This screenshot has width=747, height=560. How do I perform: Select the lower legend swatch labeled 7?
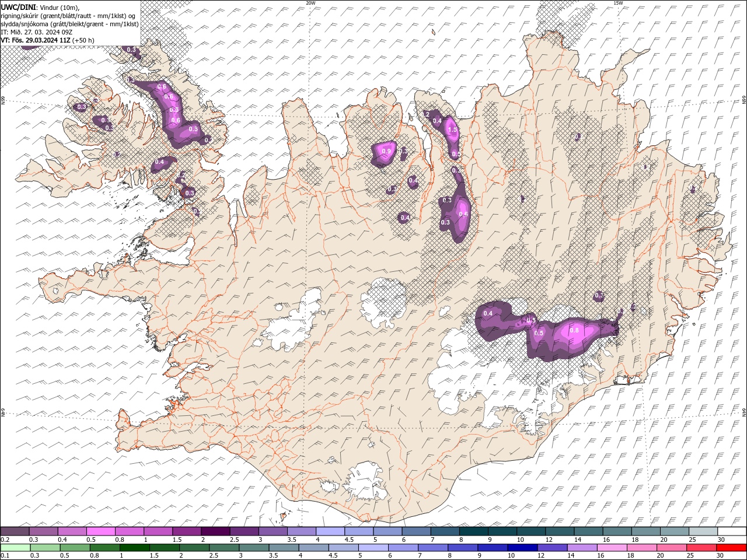[432, 548]
